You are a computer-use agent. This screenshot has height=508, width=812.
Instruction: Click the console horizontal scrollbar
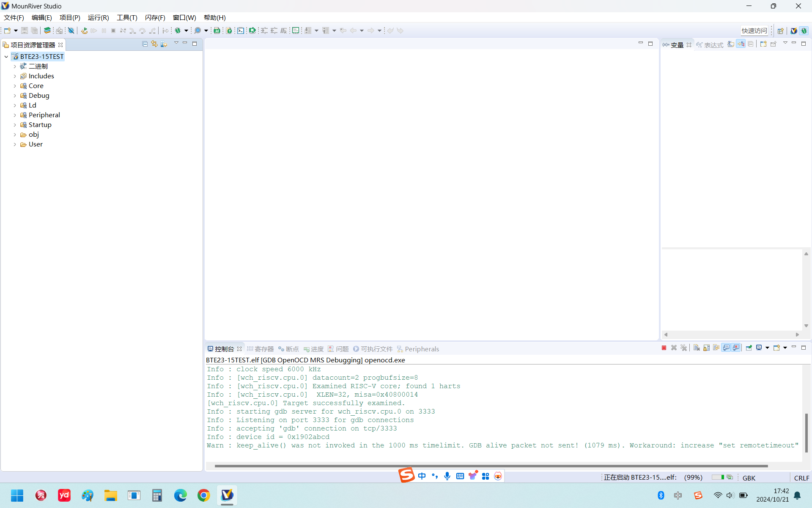(x=491, y=466)
